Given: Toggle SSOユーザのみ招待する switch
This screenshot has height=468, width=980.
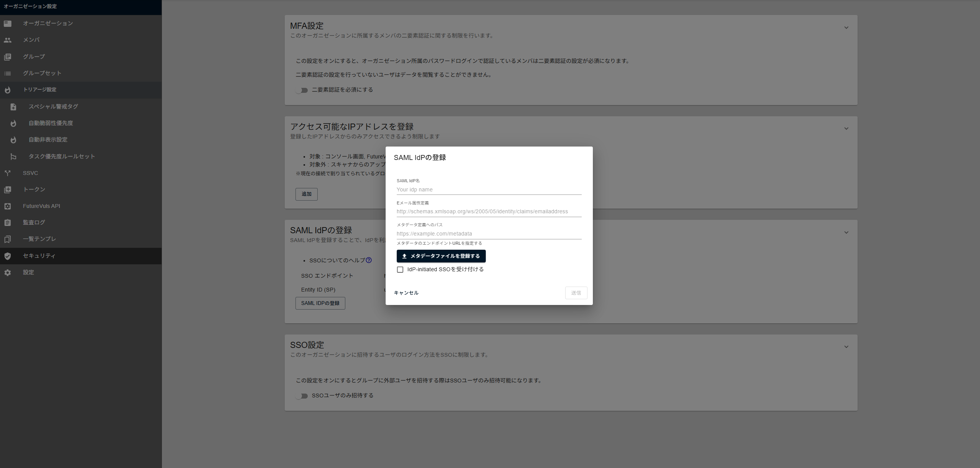Looking at the screenshot, I should pos(302,396).
